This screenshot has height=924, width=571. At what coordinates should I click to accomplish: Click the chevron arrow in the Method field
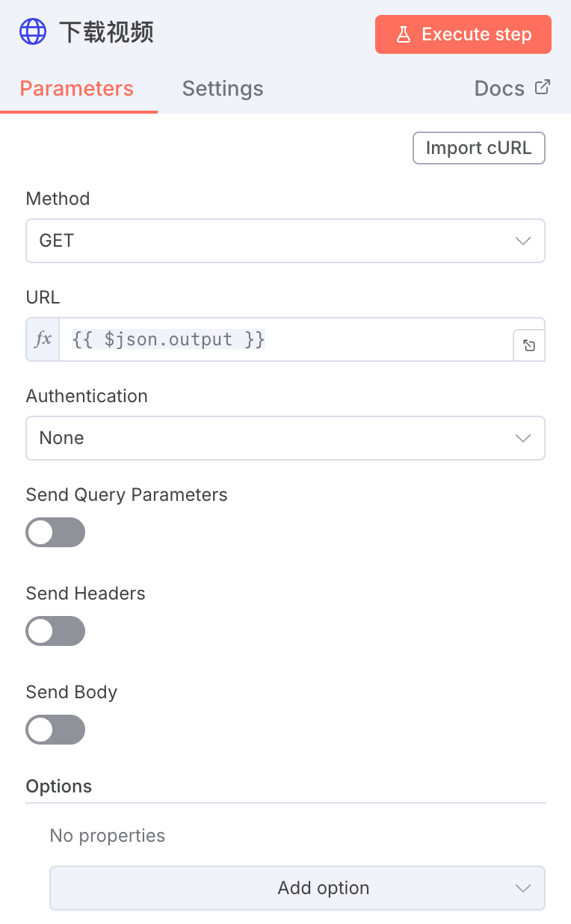pos(523,241)
